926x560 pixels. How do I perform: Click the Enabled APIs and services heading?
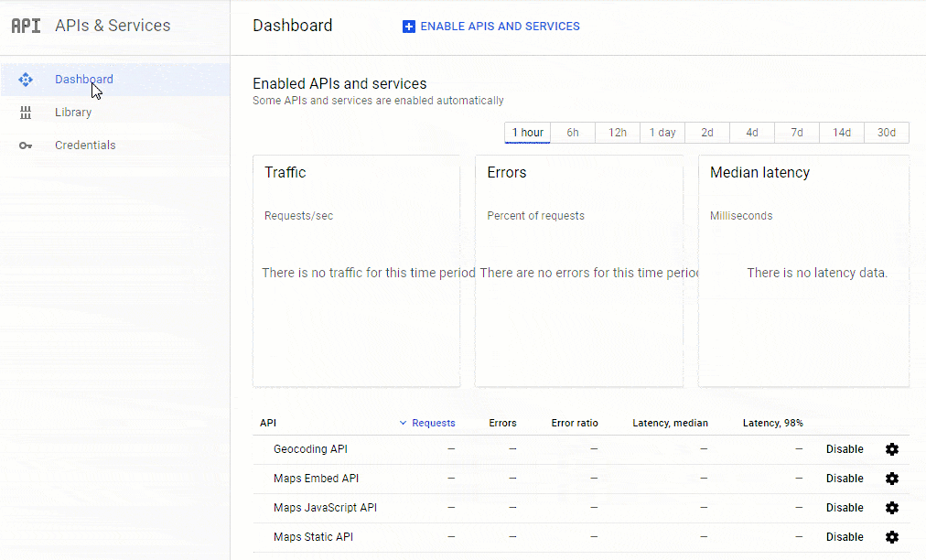click(339, 84)
